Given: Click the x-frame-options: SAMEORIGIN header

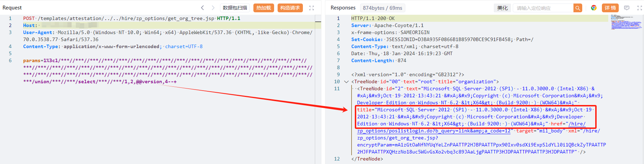Looking at the screenshot, I should pos(390,32).
